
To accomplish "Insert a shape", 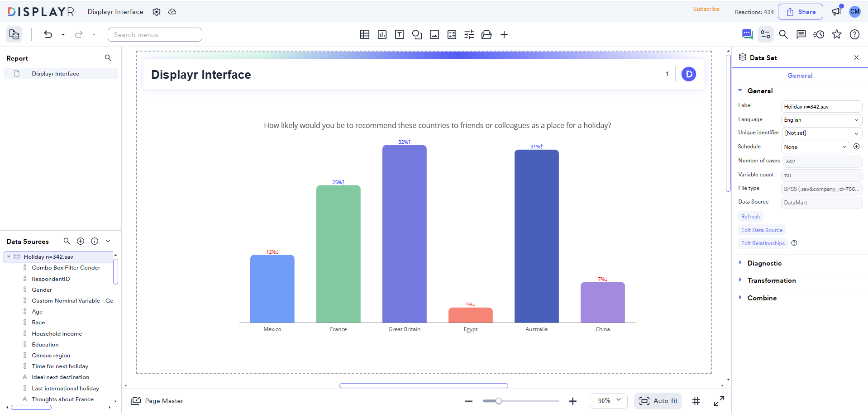I will click(417, 34).
